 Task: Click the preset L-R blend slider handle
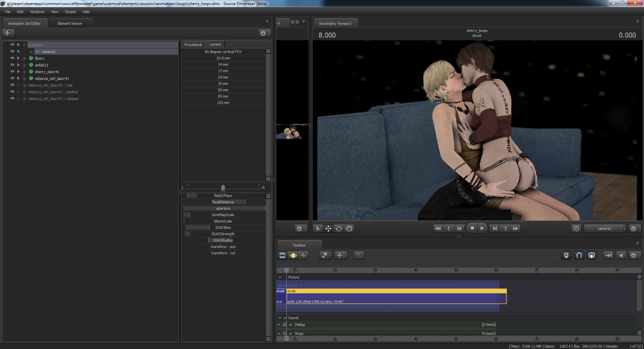tap(223, 188)
